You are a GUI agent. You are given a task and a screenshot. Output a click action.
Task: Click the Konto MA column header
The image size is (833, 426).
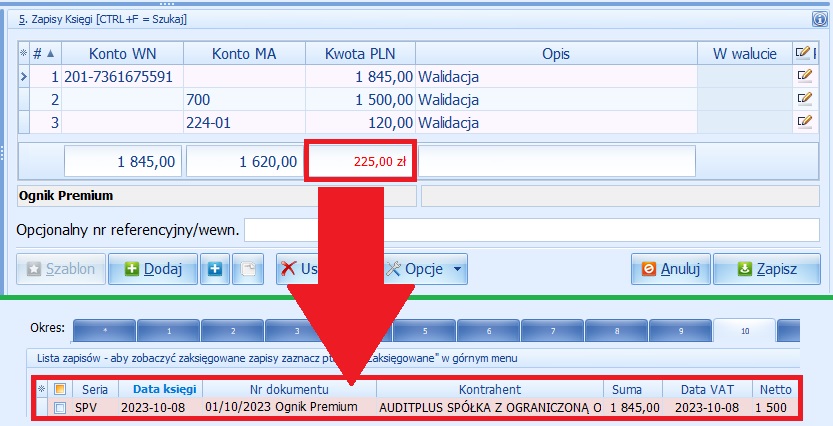point(244,53)
